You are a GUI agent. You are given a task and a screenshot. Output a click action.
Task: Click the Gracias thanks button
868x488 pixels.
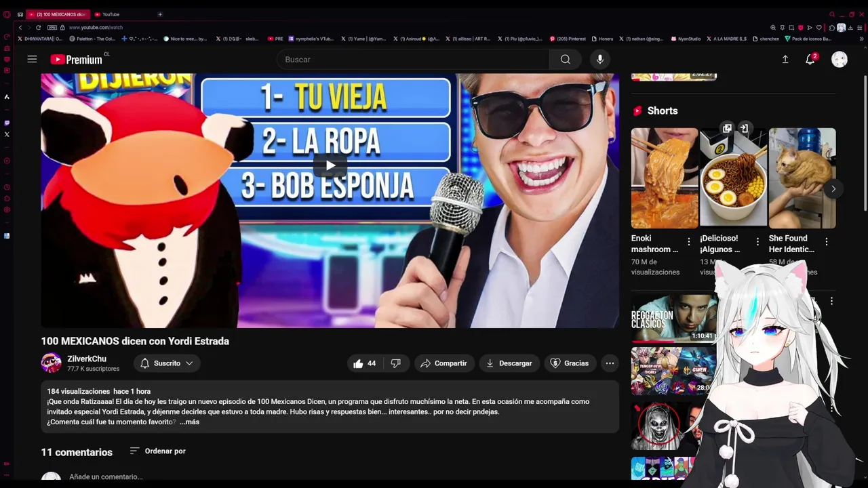(569, 363)
